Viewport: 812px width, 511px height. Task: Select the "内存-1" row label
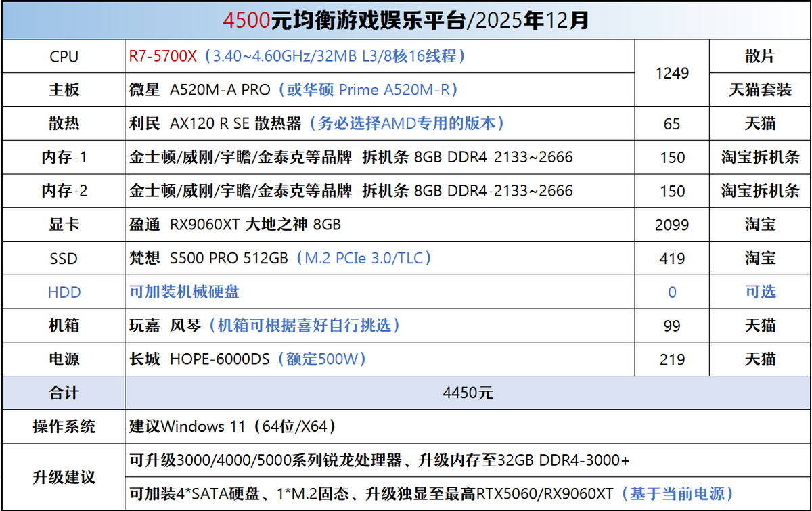coord(64,158)
